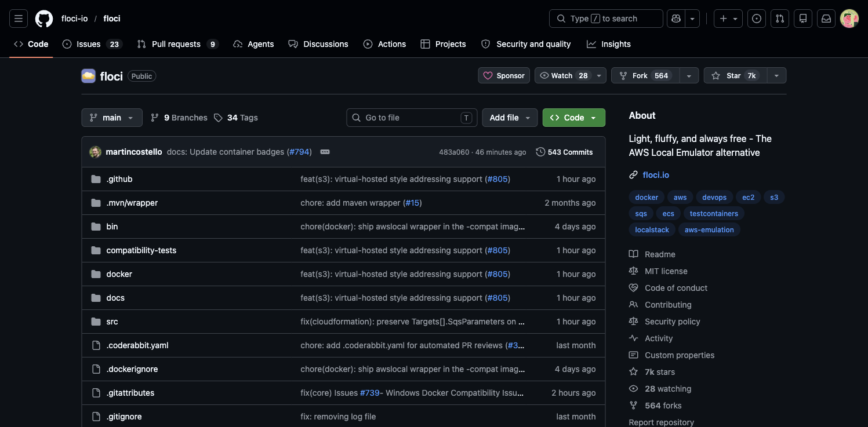Image resolution: width=868 pixels, height=427 pixels.
Task: Click the docker topic tag
Action: click(647, 198)
